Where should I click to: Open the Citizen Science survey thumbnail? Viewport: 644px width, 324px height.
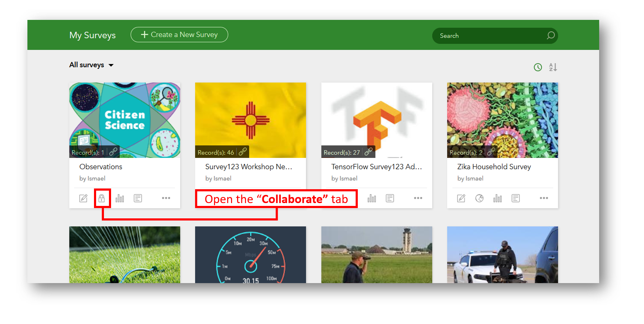coord(125,117)
